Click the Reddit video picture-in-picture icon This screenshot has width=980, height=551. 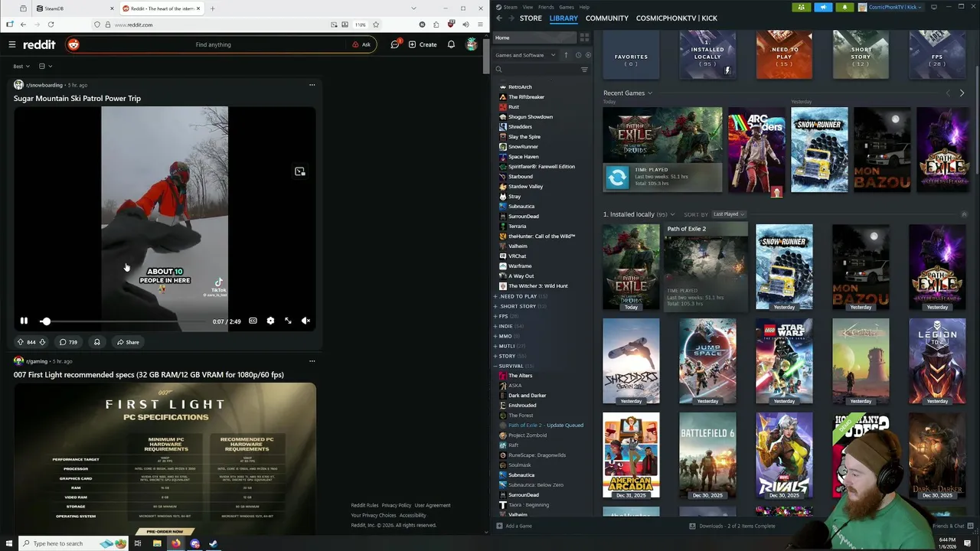[x=299, y=171]
